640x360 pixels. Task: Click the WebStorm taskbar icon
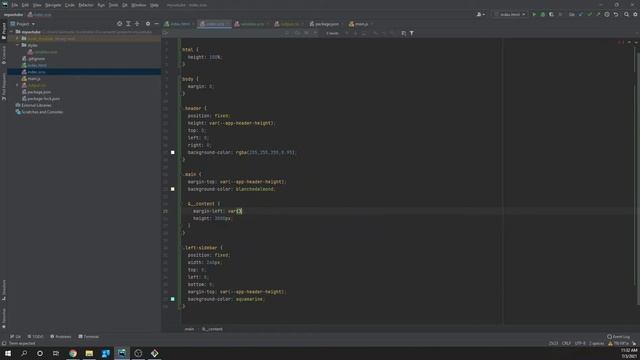(x=122, y=353)
